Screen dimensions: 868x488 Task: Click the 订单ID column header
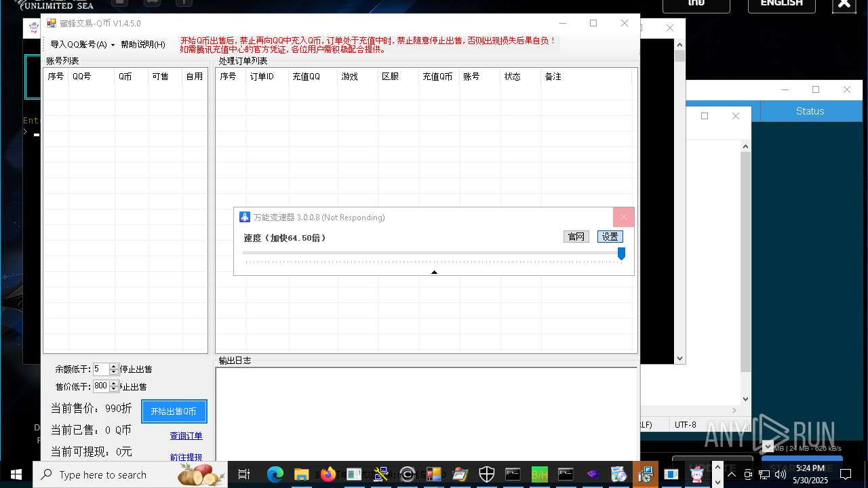(x=267, y=77)
